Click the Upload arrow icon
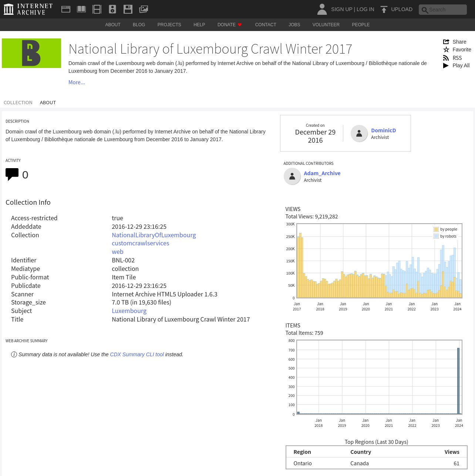 coord(384,9)
